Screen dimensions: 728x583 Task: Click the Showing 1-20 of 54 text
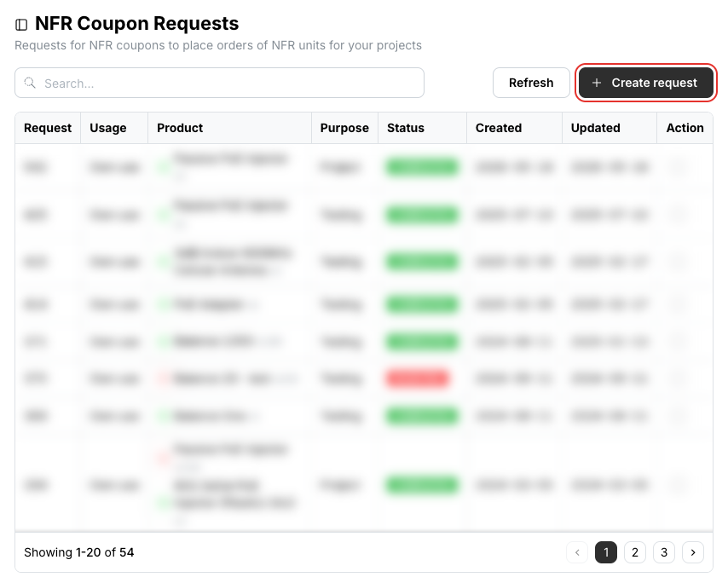pos(79,552)
